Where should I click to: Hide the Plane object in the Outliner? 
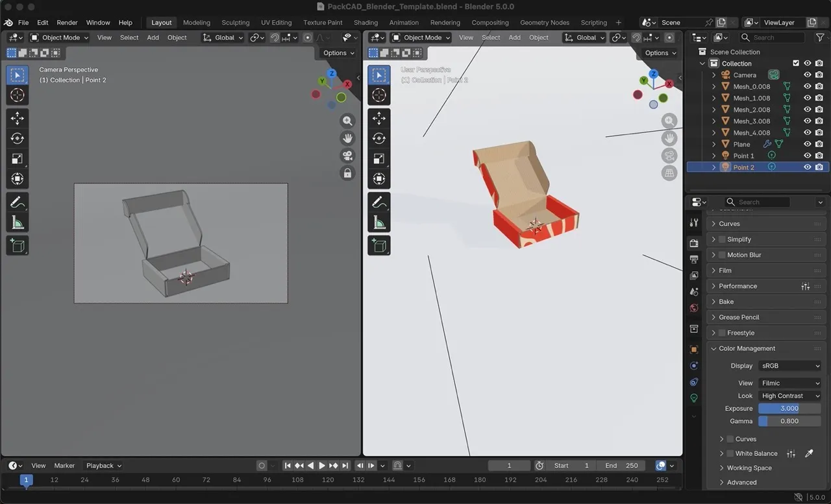[806, 144]
